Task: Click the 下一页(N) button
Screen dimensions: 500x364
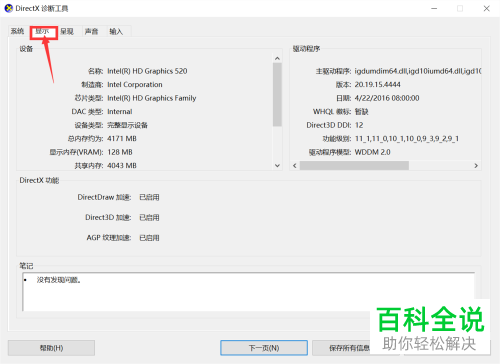Action: pos(264,348)
